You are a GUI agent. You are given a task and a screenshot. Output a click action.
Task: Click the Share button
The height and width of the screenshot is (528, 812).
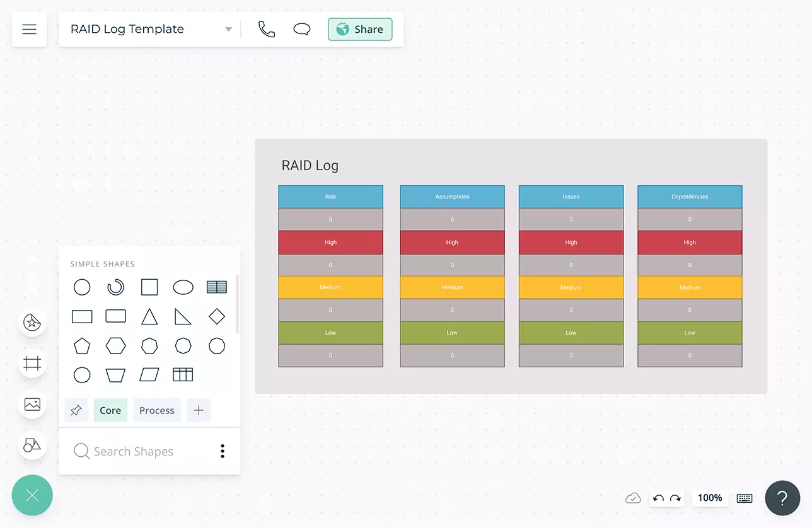pyautogui.click(x=360, y=30)
